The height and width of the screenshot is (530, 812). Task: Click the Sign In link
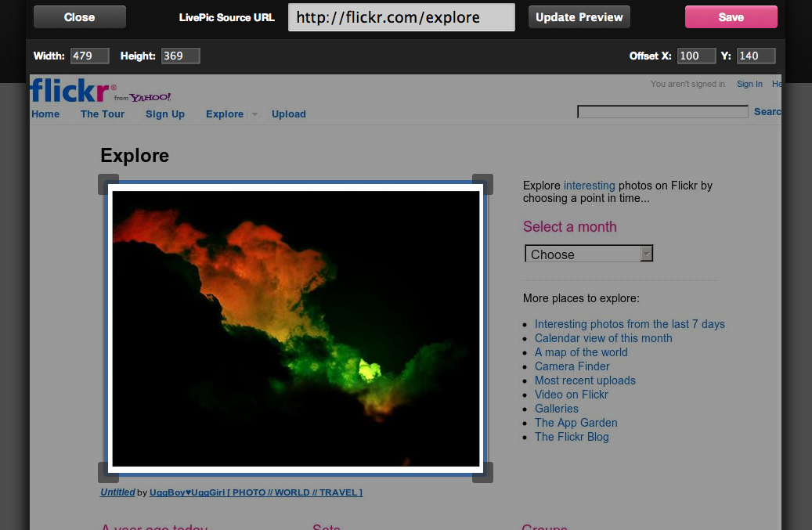pyautogui.click(x=749, y=84)
